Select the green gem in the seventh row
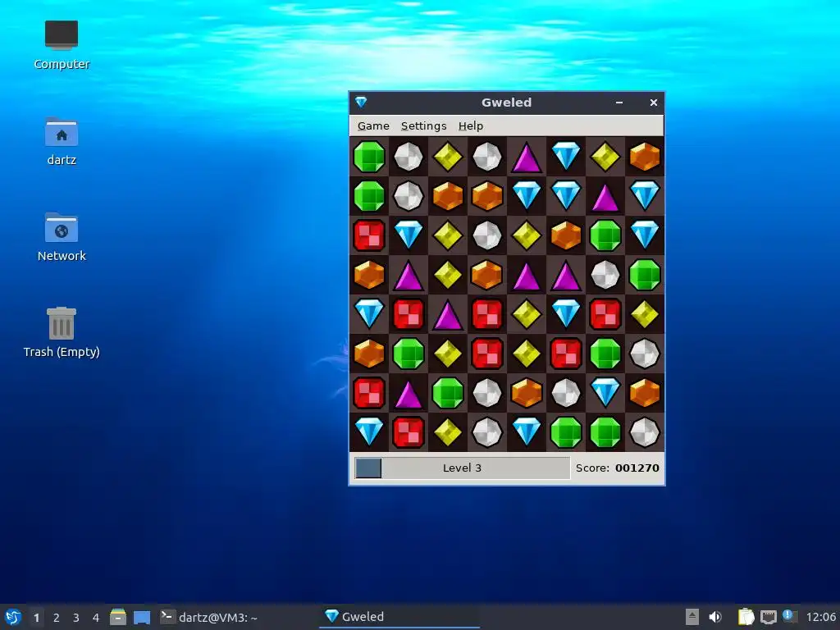This screenshot has width=840, height=630. [x=448, y=393]
